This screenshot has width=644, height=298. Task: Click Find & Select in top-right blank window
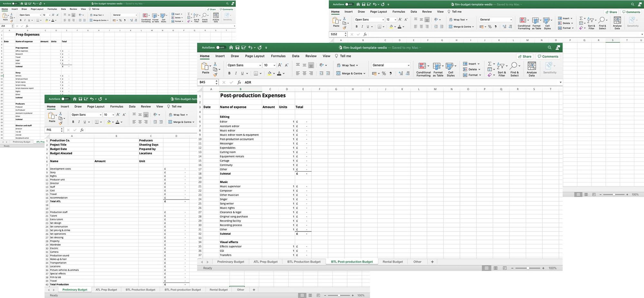coord(602,23)
